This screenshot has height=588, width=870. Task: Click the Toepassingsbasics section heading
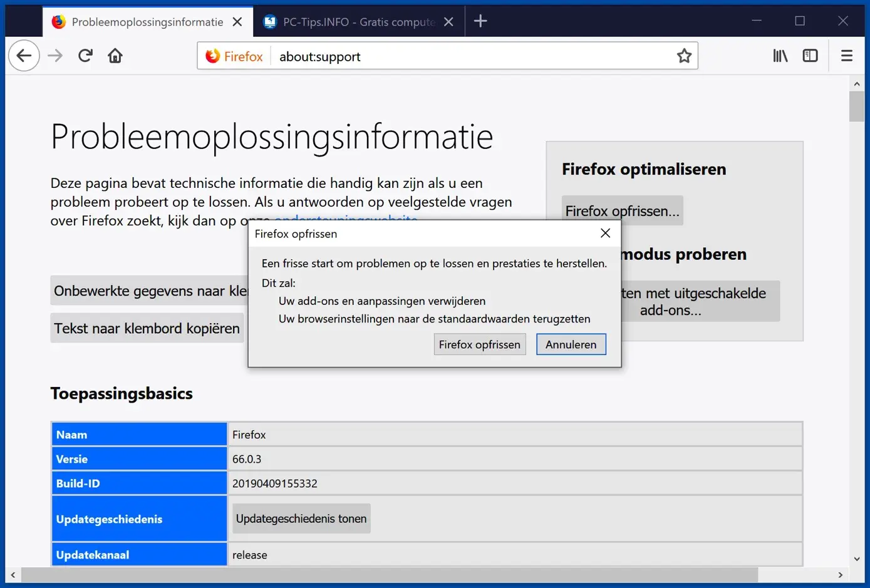click(122, 393)
